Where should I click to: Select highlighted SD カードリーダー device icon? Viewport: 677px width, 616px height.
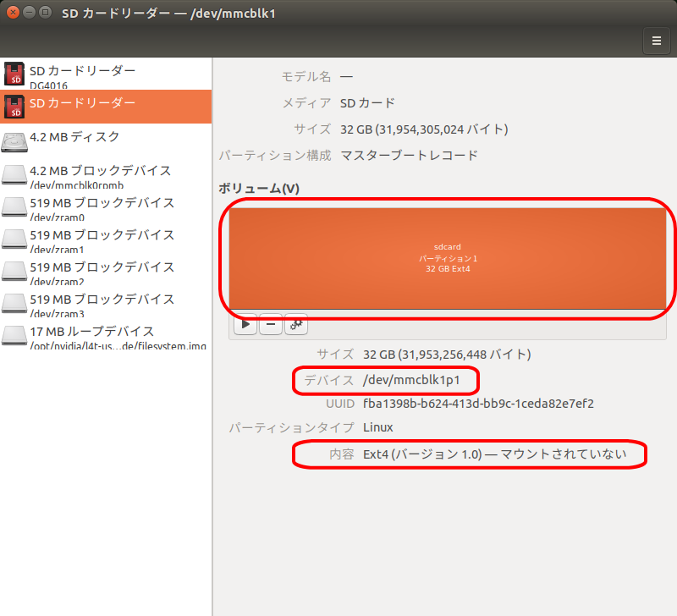point(14,107)
